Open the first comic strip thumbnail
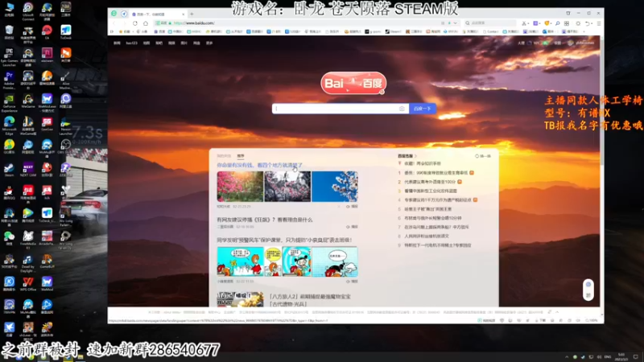 tap(240, 262)
